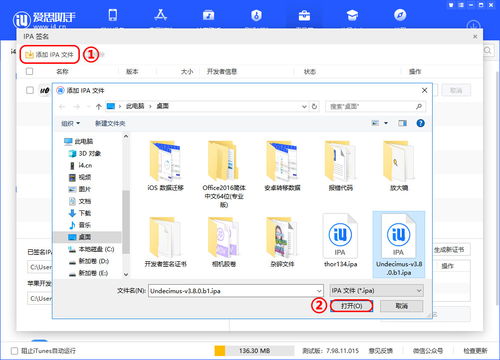The image size is (500, 360).
Task: Select 视频 in the navigation tree
Action: point(80,177)
